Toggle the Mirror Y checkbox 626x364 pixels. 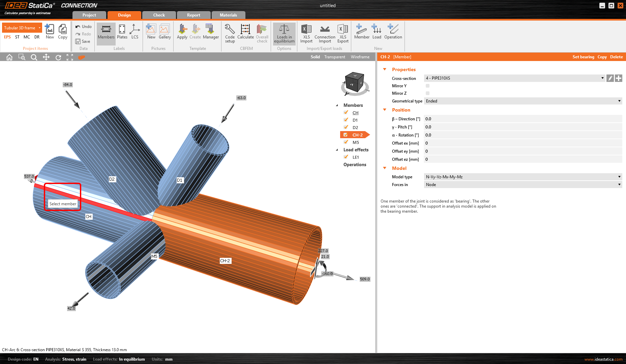point(427,86)
